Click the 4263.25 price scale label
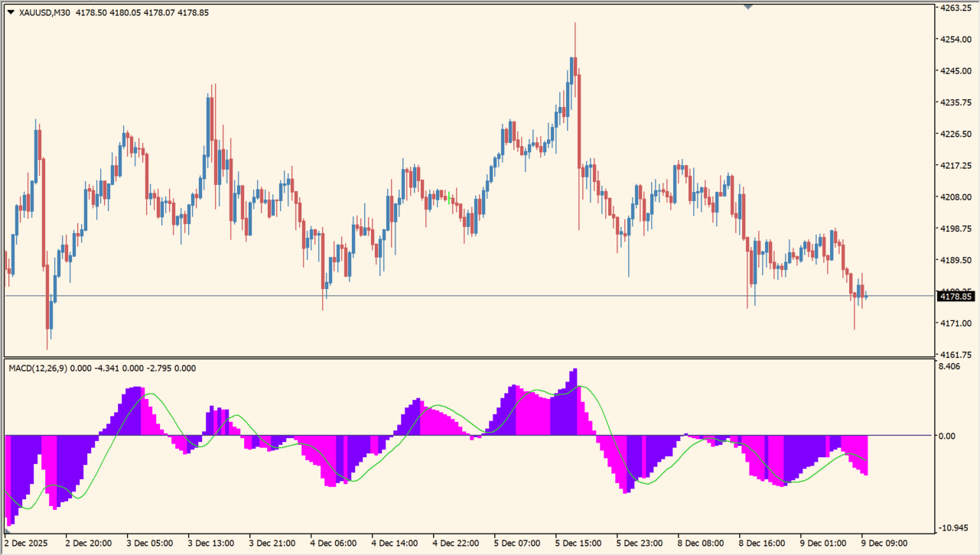This screenshot has height=555, width=980. pyautogui.click(x=956, y=8)
